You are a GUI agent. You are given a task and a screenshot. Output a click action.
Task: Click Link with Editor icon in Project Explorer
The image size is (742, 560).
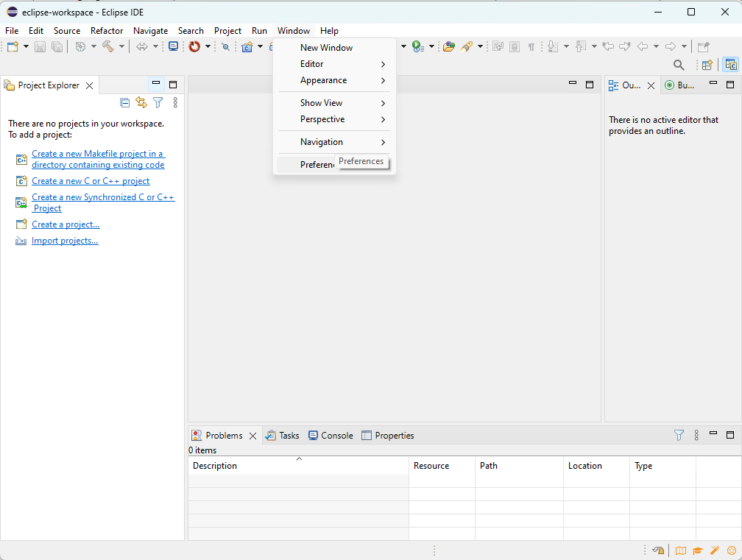pos(141,102)
